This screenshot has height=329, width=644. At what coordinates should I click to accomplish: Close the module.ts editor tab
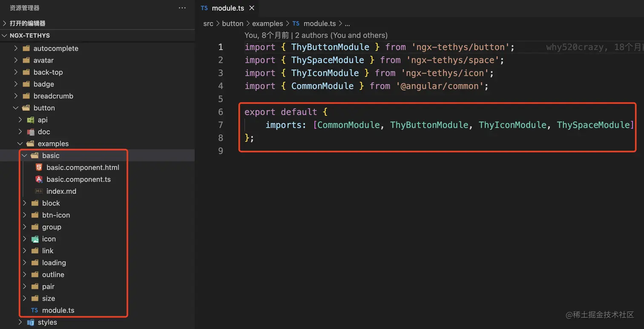[x=252, y=8]
